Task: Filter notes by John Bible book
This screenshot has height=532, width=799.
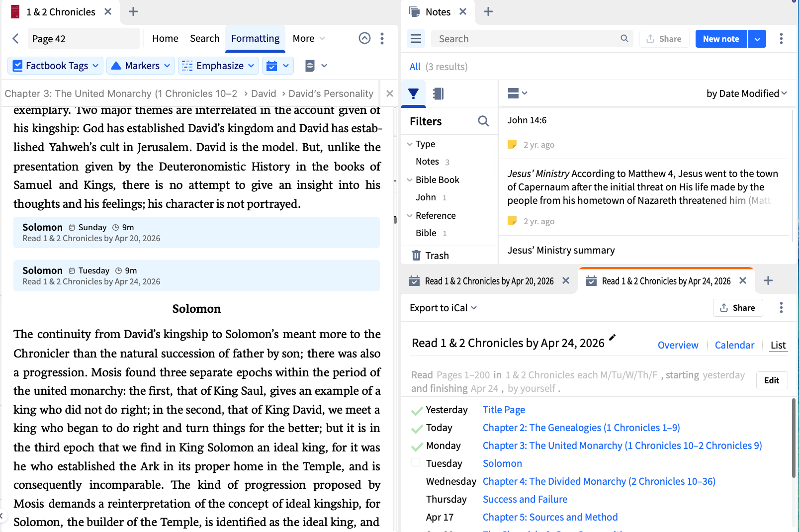Action: 431,197
